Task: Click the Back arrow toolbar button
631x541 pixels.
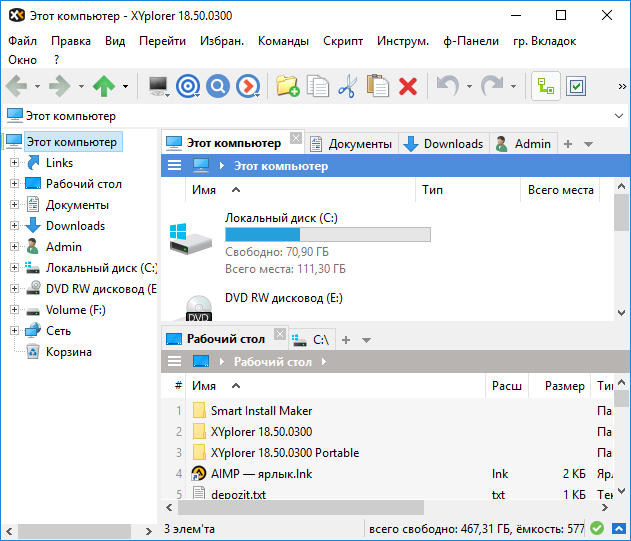Action: coord(16,86)
